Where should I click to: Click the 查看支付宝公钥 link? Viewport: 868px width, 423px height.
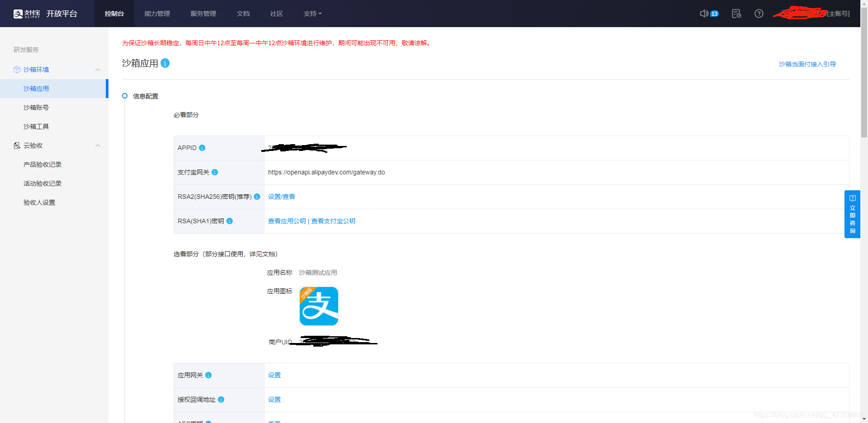333,221
